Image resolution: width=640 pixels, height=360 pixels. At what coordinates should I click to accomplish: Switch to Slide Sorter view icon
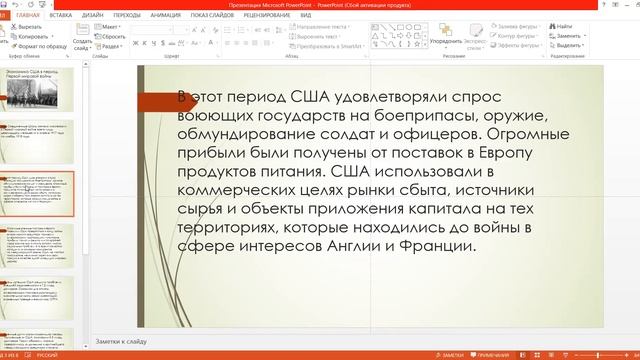point(537,355)
